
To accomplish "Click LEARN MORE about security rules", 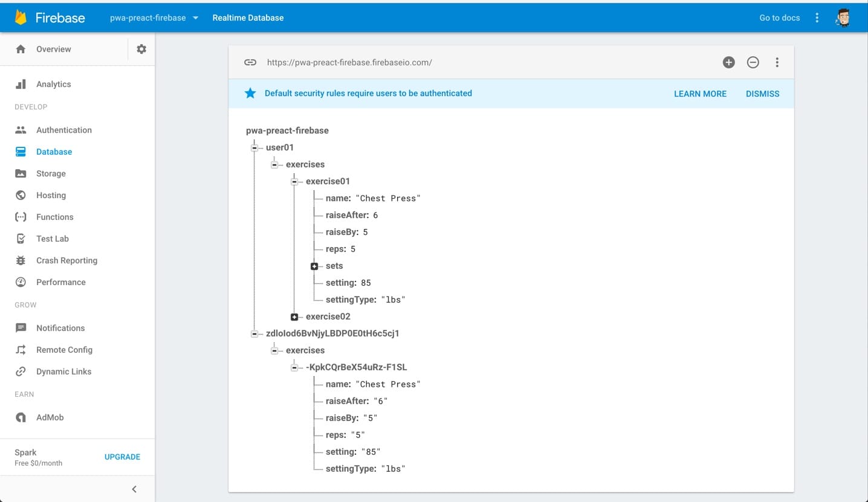I will tap(700, 94).
